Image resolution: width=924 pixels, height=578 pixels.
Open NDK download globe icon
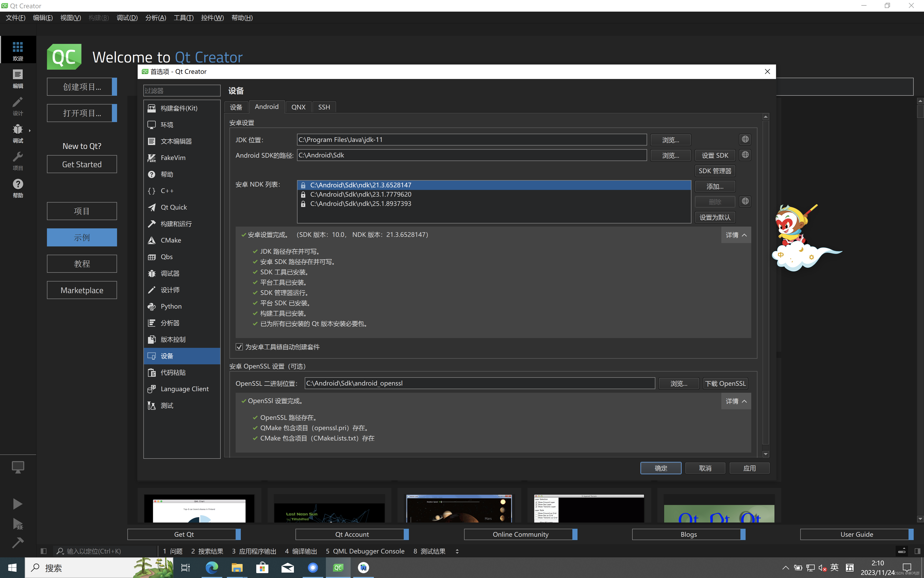[x=745, y=202]
